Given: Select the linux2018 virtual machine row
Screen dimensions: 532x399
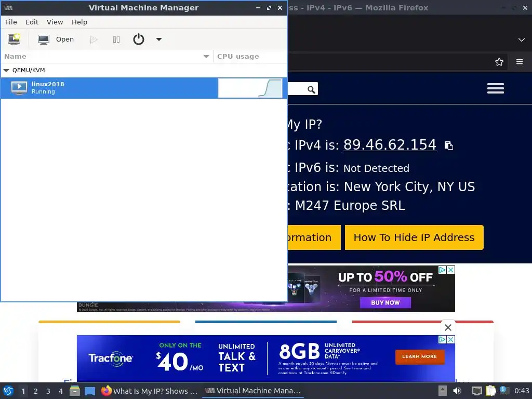Looking at the screenshot, I should point(143,88).
